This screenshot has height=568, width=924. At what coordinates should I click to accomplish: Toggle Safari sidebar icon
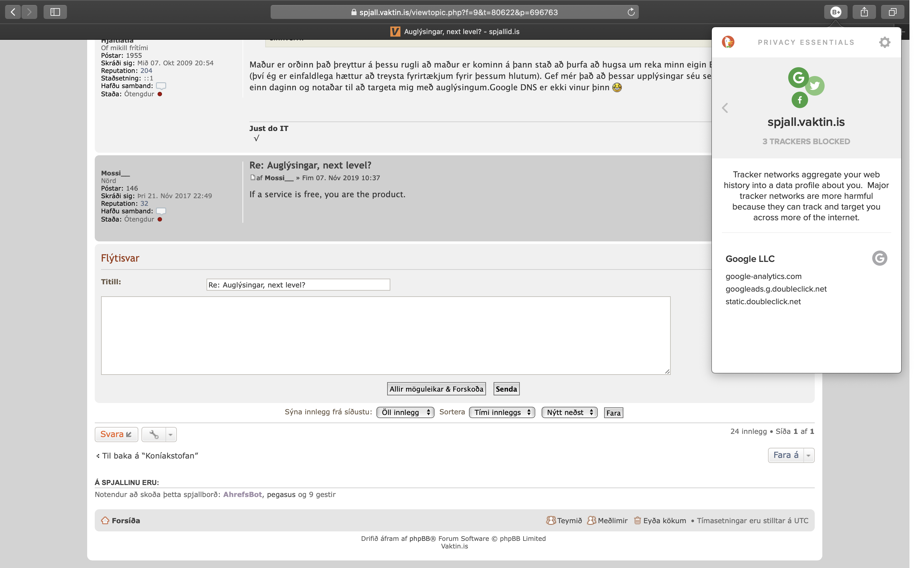tap(55, 12)
